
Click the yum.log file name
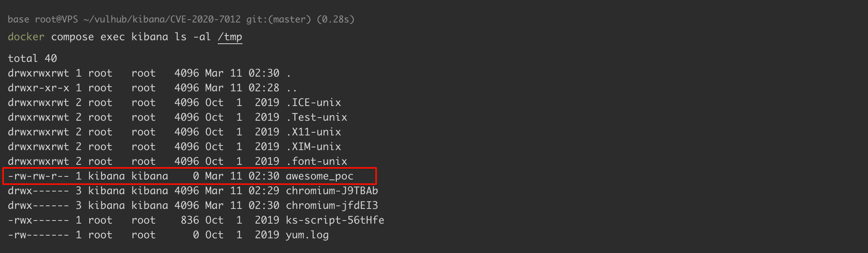click(307, 235)
